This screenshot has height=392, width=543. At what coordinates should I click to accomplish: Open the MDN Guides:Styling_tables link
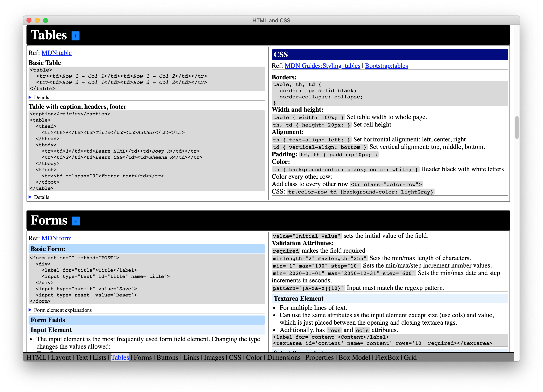[322, 66]
